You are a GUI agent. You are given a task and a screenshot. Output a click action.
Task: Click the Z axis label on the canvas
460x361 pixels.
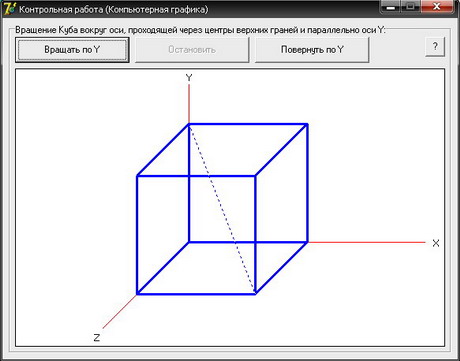[x=97, y=338]
